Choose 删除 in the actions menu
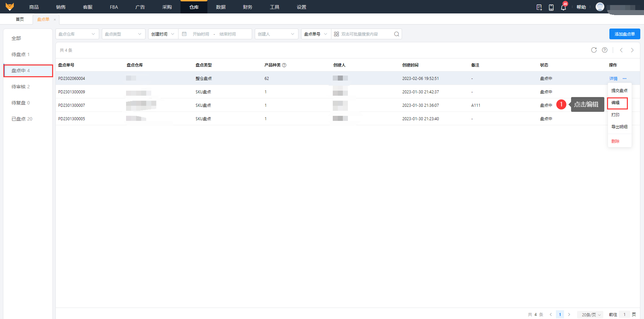The height and width of the screenshot is (319, 644). pyautogui.click(x=615, y=141)
